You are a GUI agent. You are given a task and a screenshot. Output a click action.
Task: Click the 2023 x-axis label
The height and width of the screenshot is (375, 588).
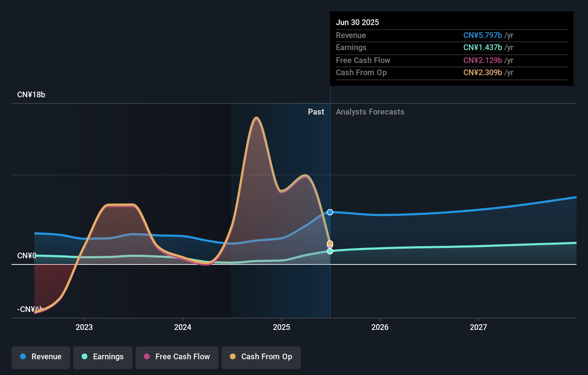[x=84, y=327]
